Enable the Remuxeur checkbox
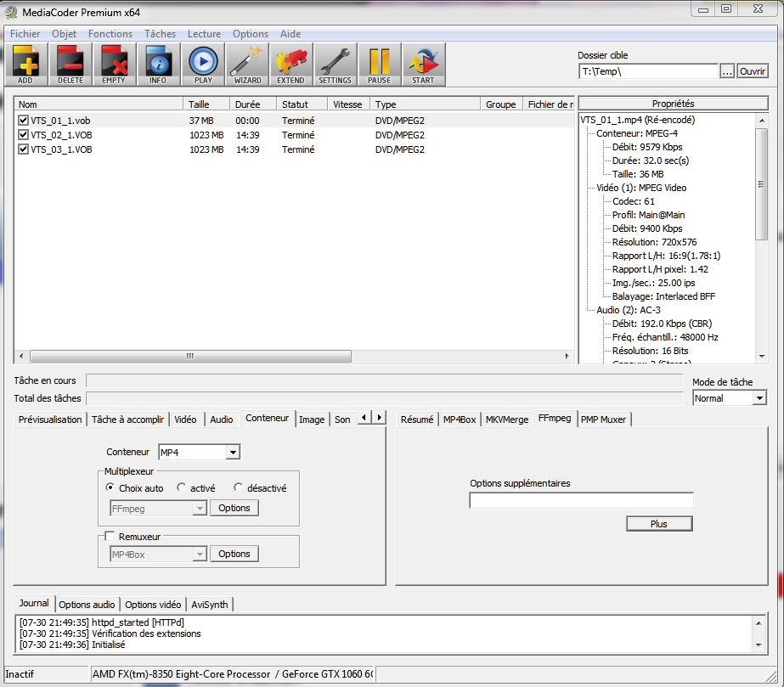This screenshot has height=687, width=784. coord(110,536)
